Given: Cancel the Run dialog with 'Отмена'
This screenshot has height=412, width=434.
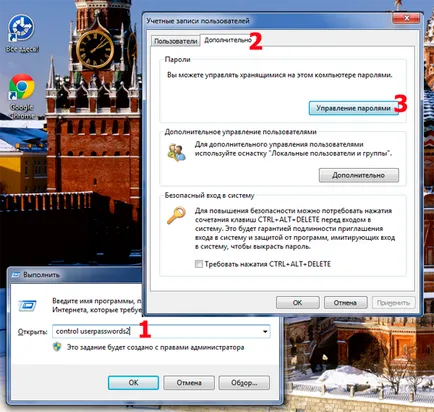Looking at the screenshot, I should tap(189, 382).
